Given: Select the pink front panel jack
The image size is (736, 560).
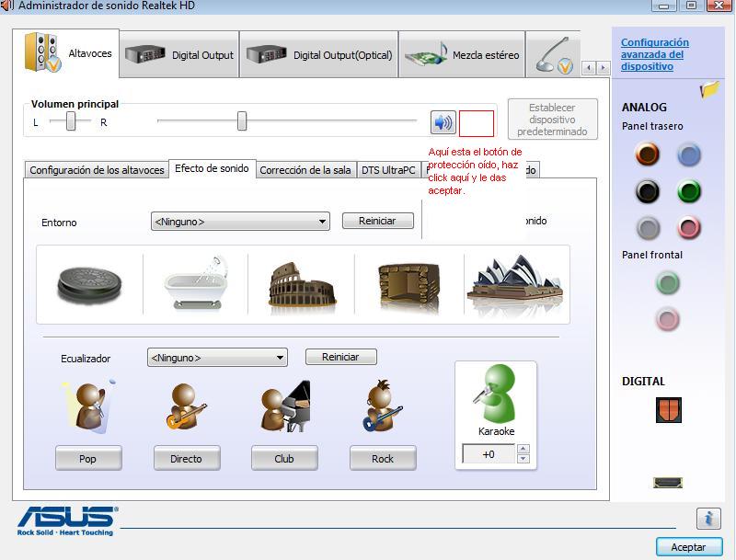Looking at the screenshot, I should click(x=668, y=320).
